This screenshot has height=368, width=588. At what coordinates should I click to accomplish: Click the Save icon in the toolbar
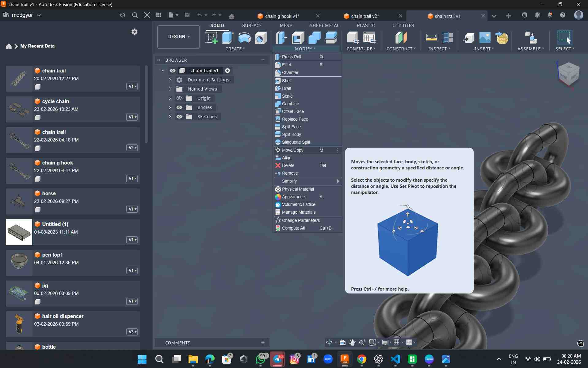187,15
